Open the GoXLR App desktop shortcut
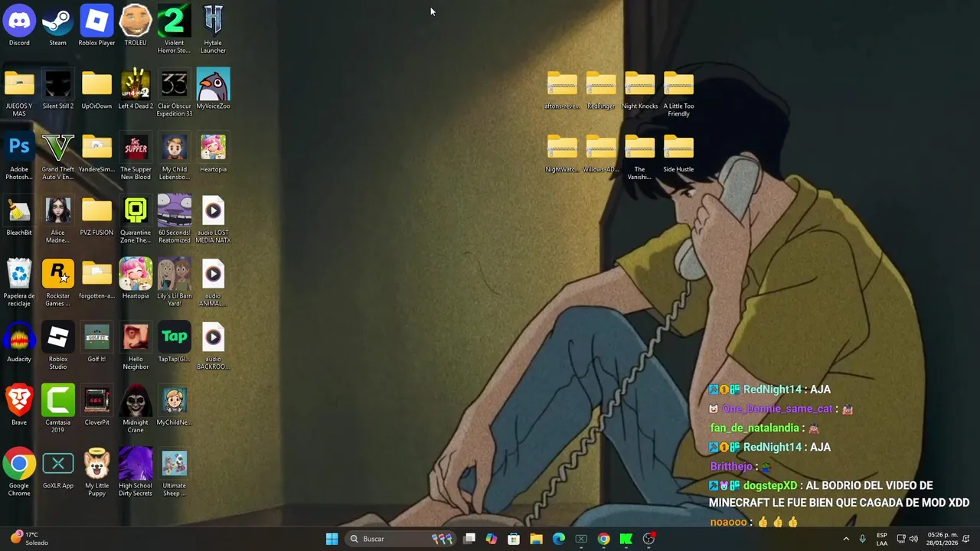This screenshot has width=980, height=551. (x=58, y=469)
